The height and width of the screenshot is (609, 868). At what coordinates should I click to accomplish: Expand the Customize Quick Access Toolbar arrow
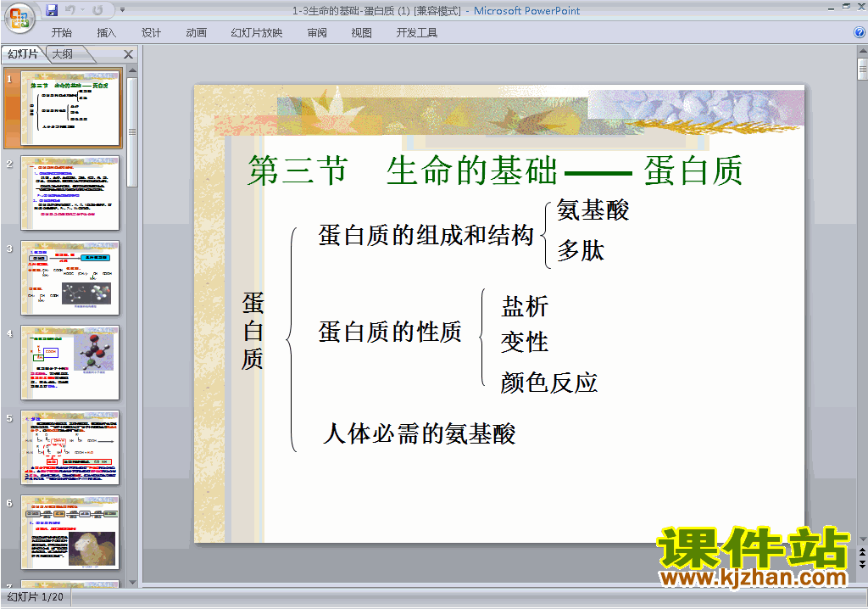(122, 10)
